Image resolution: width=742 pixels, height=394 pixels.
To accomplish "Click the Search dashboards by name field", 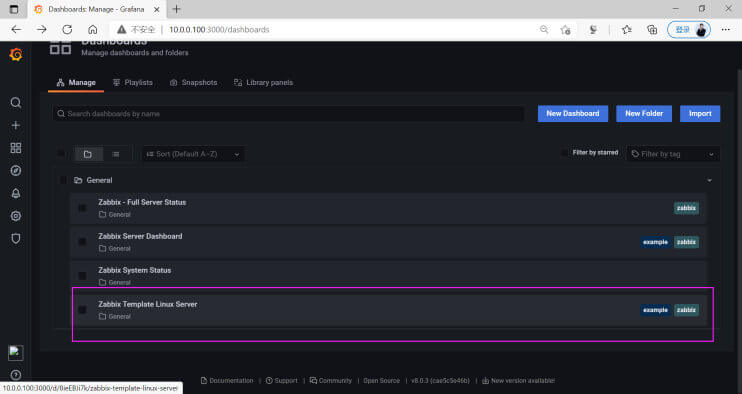I will tap(288, 114).
